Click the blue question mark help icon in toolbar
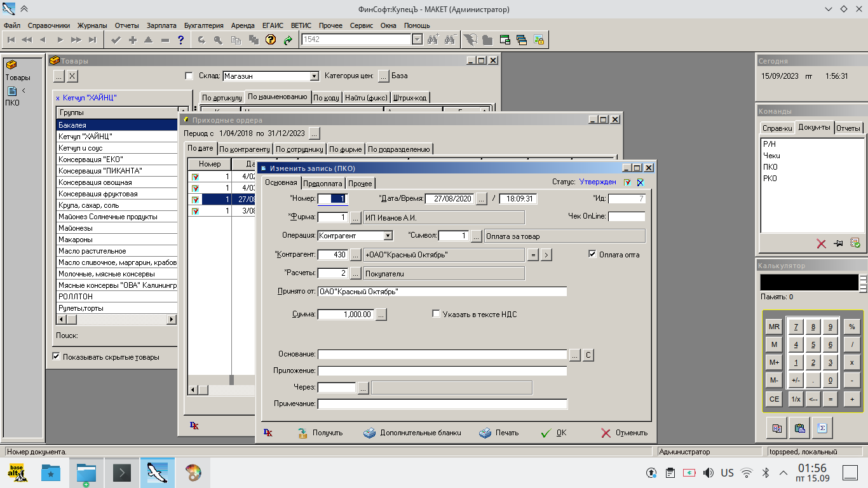The height and width of the screenshot is (488, 868). (181, 39)
